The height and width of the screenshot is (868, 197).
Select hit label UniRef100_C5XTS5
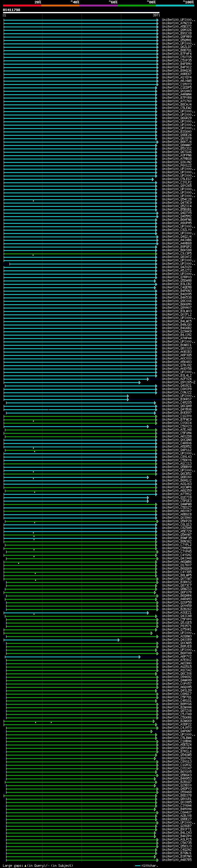tap(177, 57)
